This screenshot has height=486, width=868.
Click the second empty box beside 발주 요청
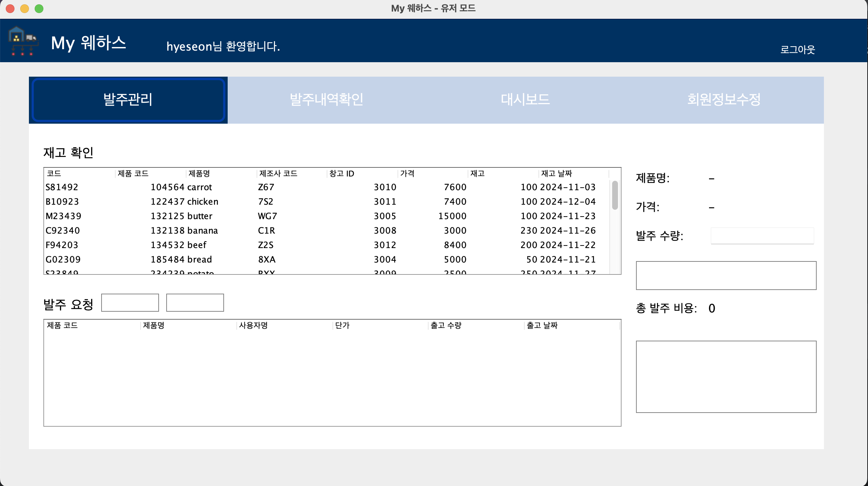pos(195,303)
